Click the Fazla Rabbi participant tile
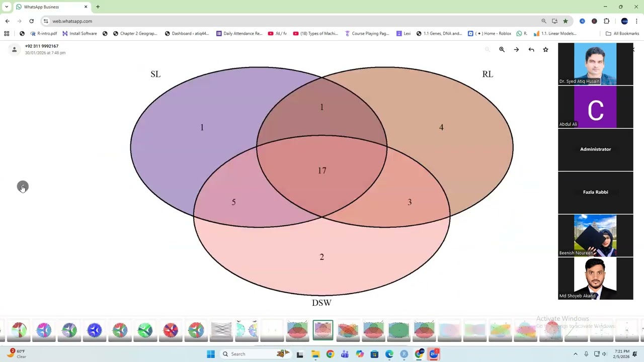The height and width of the screenshot is (362, 644). 596,192
